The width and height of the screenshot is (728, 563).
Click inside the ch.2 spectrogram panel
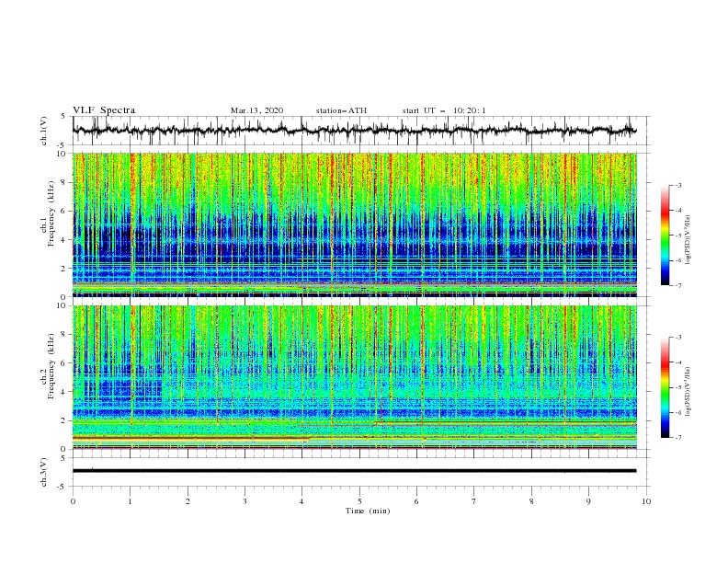354,377
